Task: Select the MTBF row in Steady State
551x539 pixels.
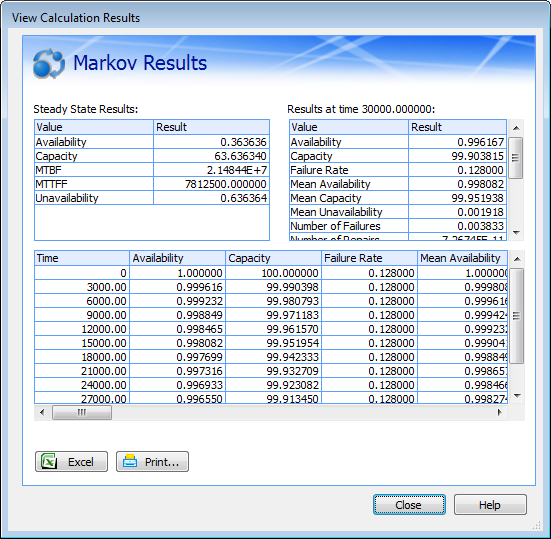Action: pos(152,170)
